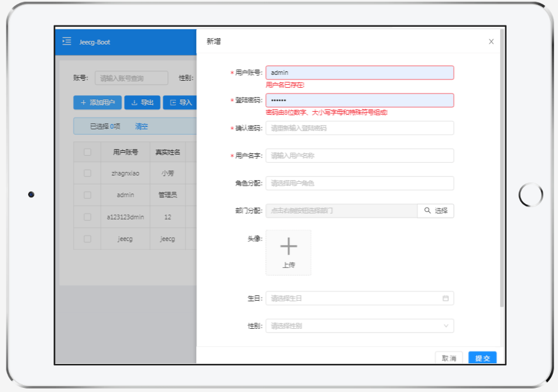Submit the form with the 提交 button

click(x=482, y=357)
